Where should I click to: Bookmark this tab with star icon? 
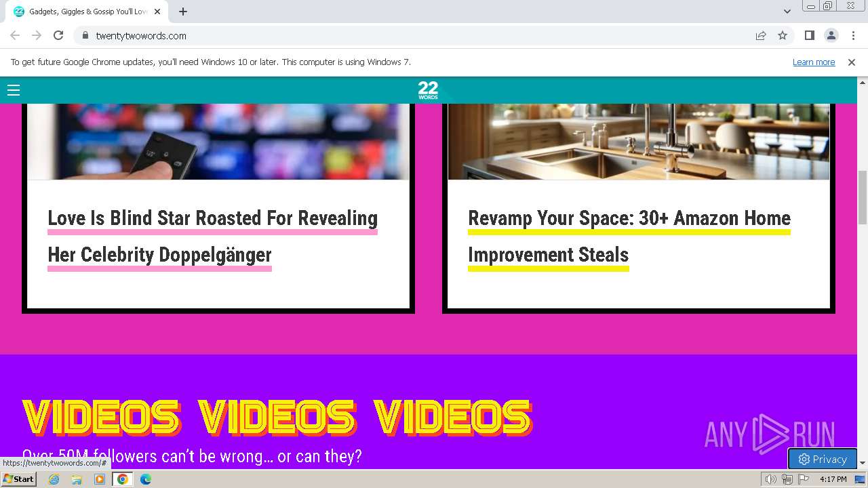(x=783, y=35)
